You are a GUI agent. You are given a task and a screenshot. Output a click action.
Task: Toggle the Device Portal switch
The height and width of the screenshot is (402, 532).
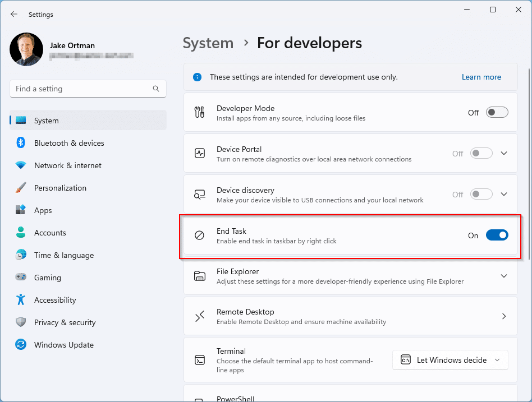coord(481,154)
